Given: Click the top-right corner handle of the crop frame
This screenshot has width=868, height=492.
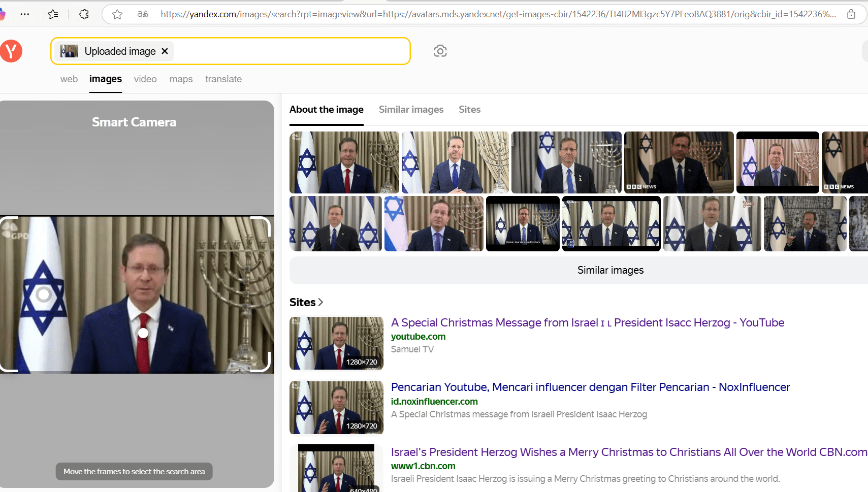Looking at the screenshot, I should (261, 226).
